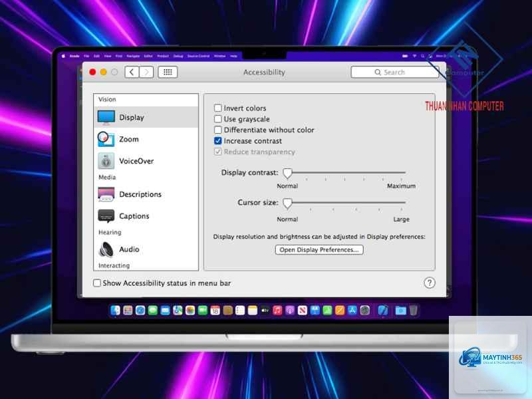This screenshot has height=399, width=532.
Task: Open Reminders from the Dock
Action: click(240, 310)
